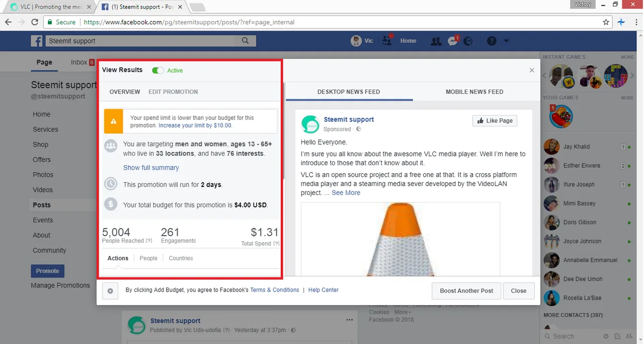This screenshot has width=644, height=344.
Task: Switch to the OVERVIEW tab
Action: tap(125, 92)
